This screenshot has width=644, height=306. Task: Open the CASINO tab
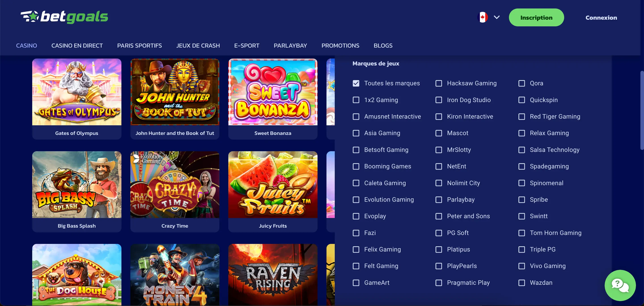(27, 46)
